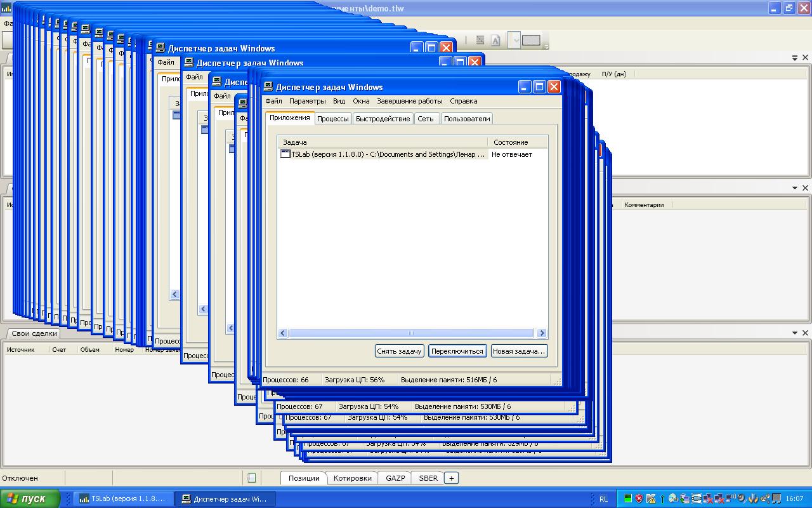The image size is (812, 508).
Task: Open the Окна menu in Task Manager
Action: pyautogui.click(x=361, y=101)
